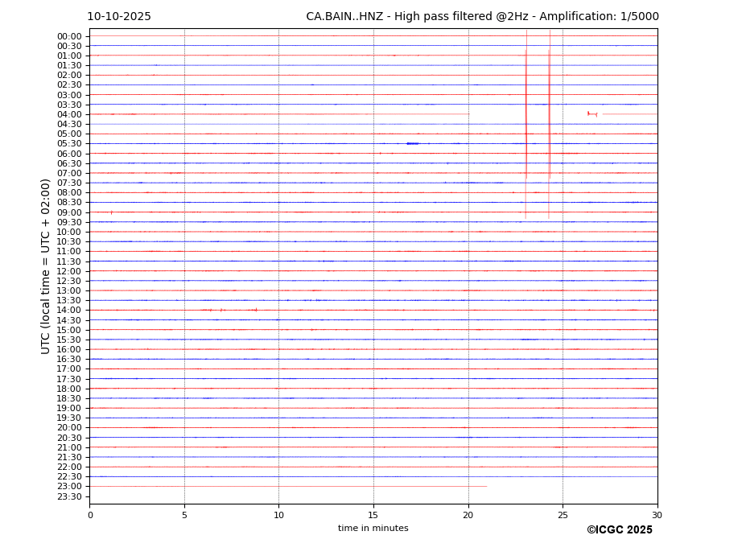Viewport: 746px width, 560px height.
Task: Click the x-axis tick label 0
Action: click(x=90, y=515)
